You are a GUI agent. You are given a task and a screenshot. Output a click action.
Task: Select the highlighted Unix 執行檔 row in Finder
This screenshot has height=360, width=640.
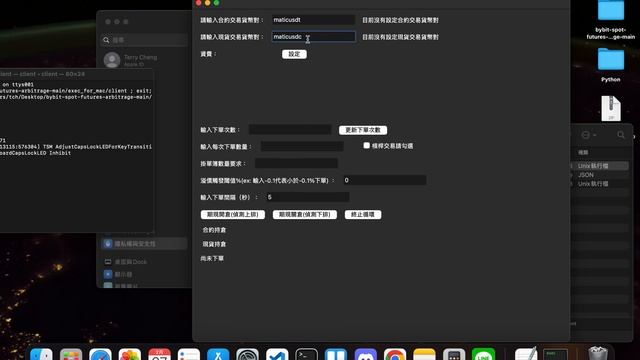[599, 166]
